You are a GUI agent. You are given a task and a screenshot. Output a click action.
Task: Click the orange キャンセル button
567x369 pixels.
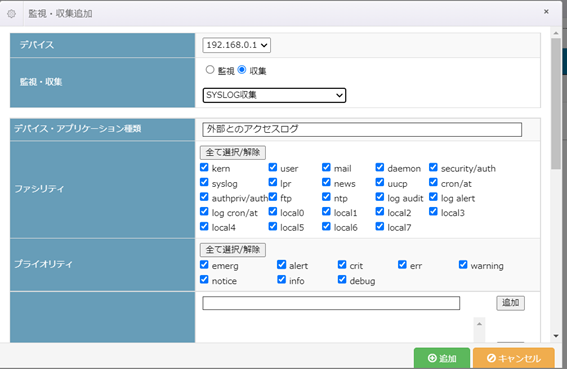[x=513, y=358]
